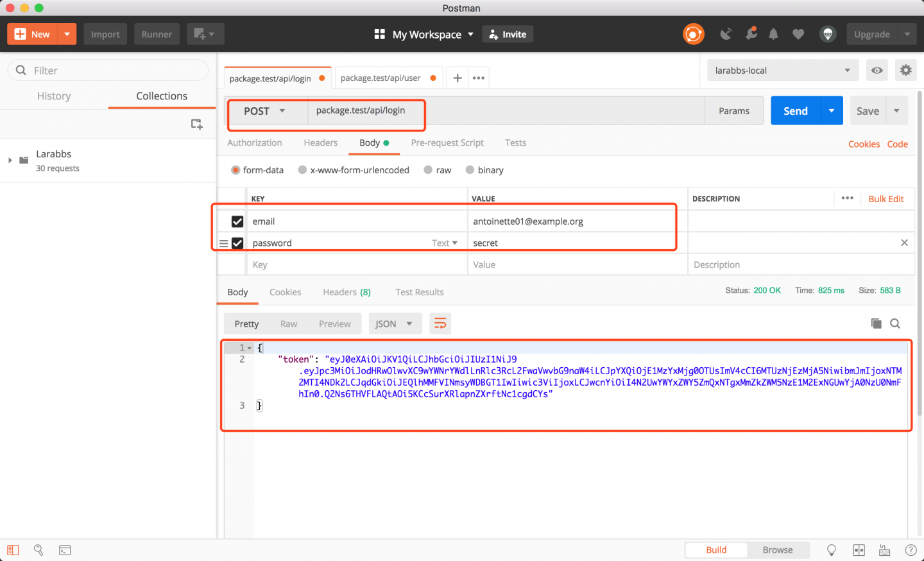
Task: Open the Test Results tab
Action: [420, 292]
